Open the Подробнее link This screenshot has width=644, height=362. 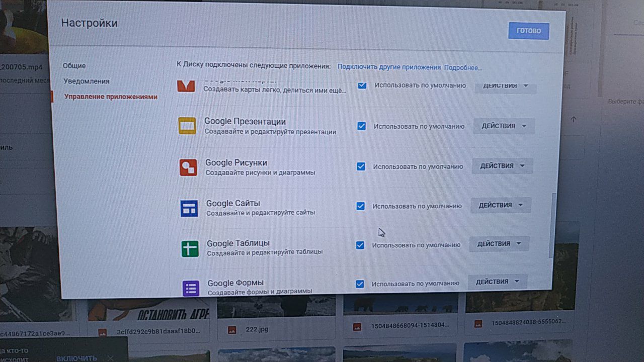[463, 67]
